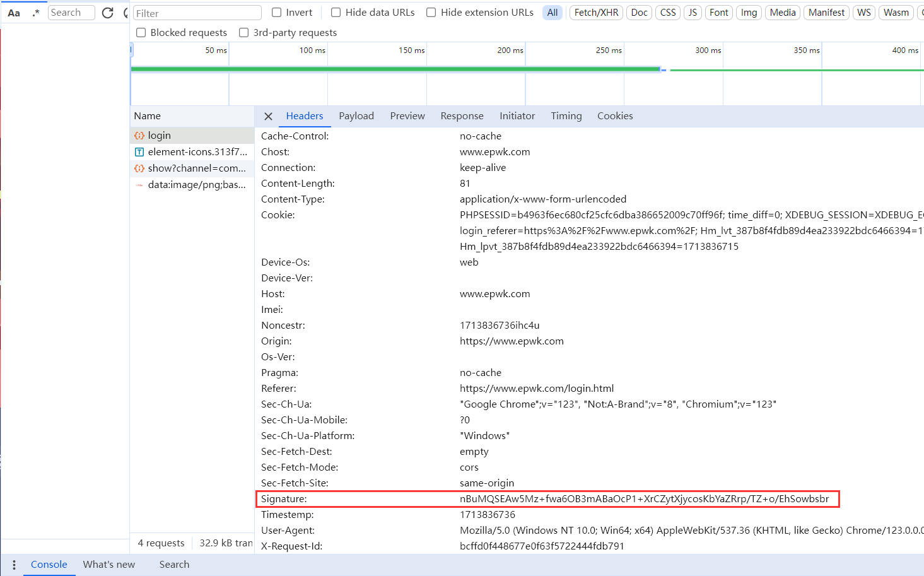This screenshot has height=576, width=924.
Task: Filter by CSS requests
Action: pyautogui.click(x=668, y=13)
